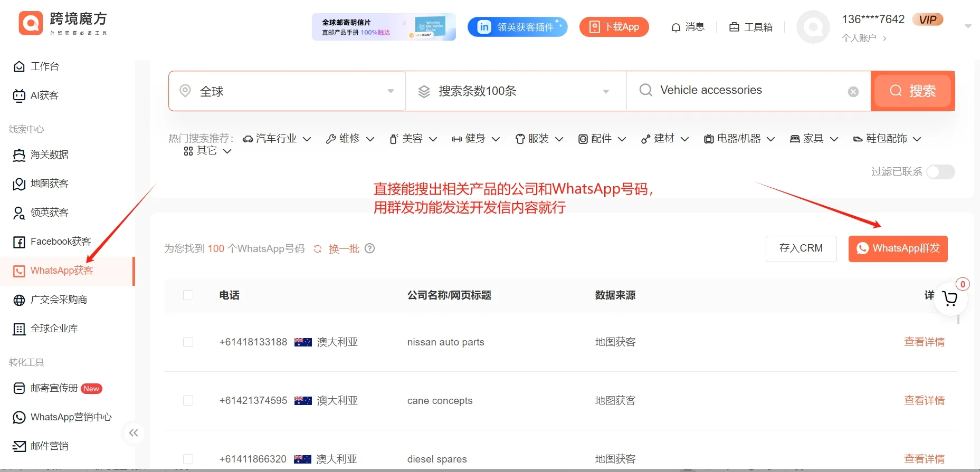Image resolution: width=980 pixels, height=472 pixels.
Task: Open the 搜索条数100条 dropdown
Action: pyautogui.click(x=516, y=91)
